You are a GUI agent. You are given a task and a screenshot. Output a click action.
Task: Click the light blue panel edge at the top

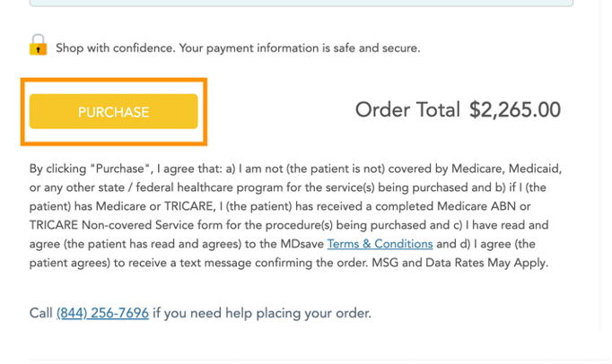(x=302, y=3)
